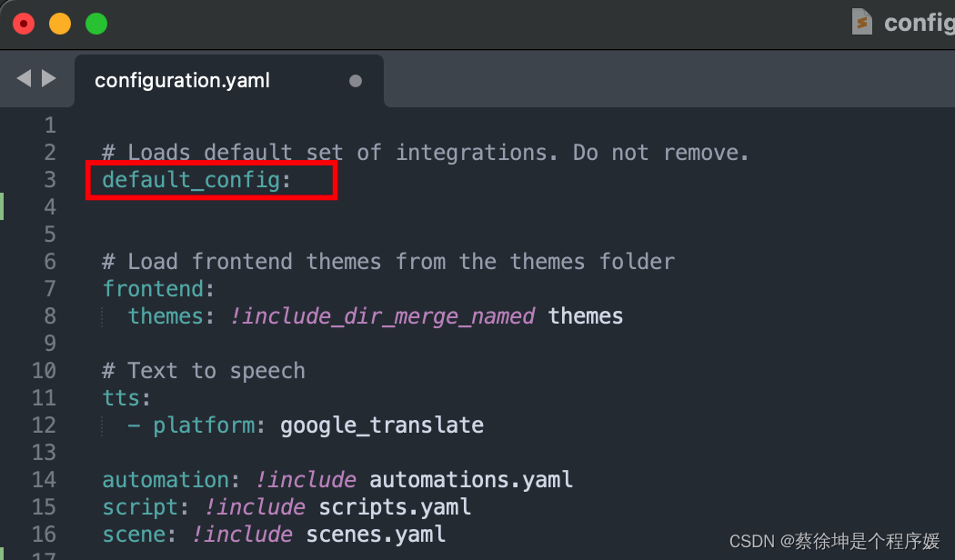Screen dimensions: 955x560
Task: Click the red close window button
Action: (24, 24)
